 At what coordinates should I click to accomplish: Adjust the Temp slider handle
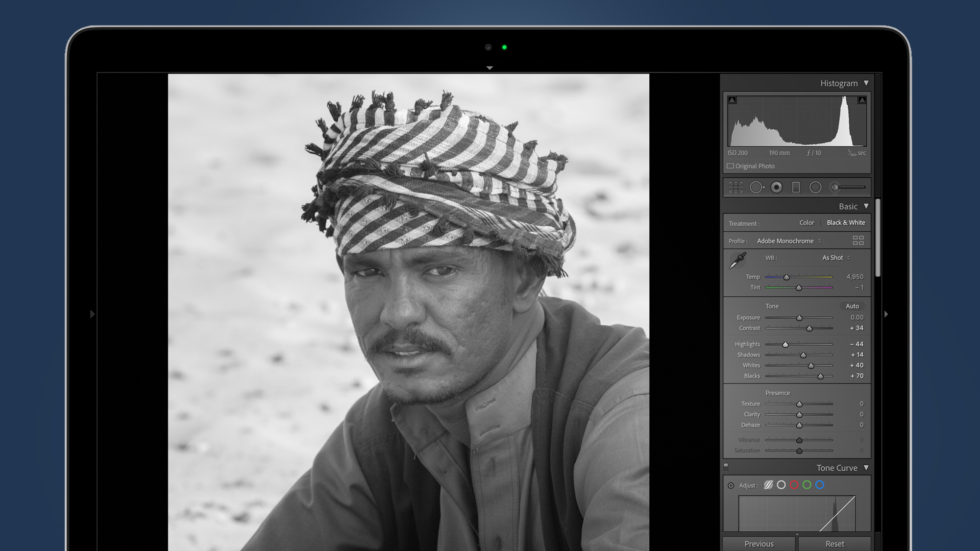click(786, 277)
